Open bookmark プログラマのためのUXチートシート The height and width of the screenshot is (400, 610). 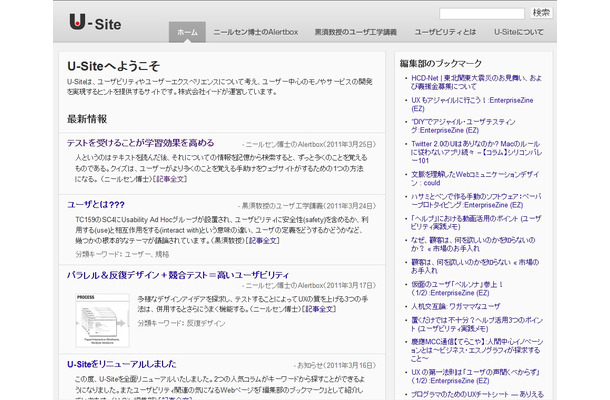click(477, 395)
